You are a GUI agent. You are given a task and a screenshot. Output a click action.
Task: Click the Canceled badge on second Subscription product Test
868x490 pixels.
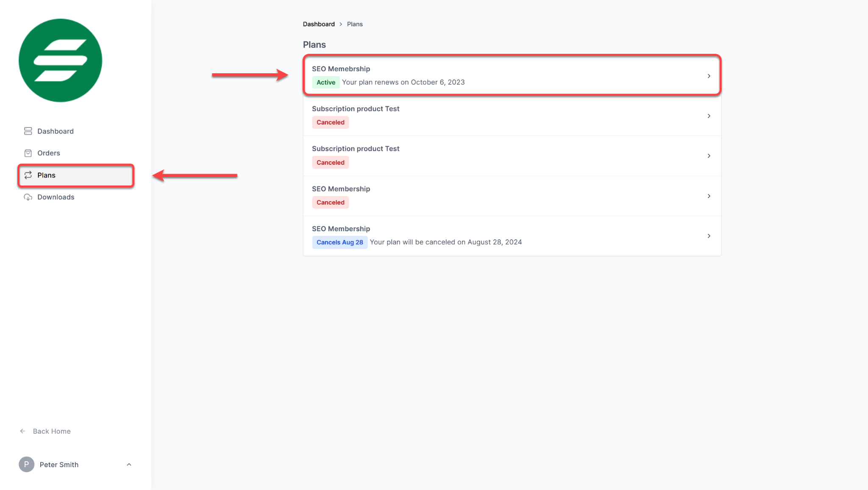point(330,162)
